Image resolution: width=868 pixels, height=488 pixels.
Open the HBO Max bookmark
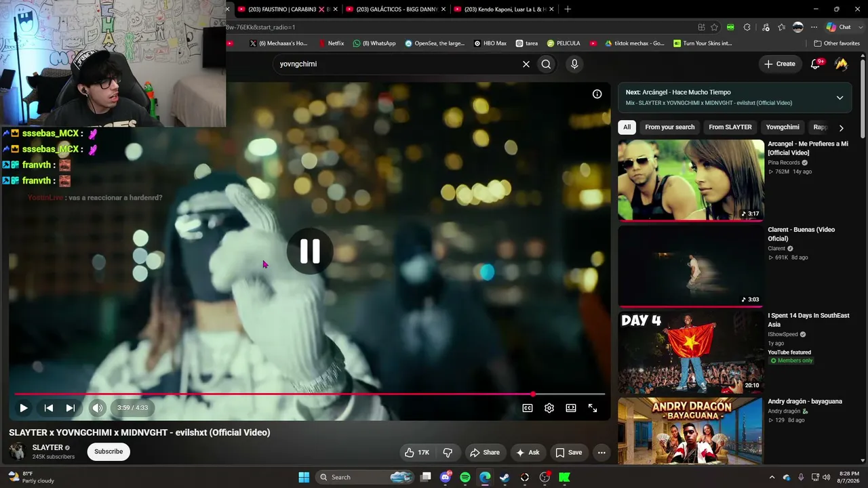point(490,43)
